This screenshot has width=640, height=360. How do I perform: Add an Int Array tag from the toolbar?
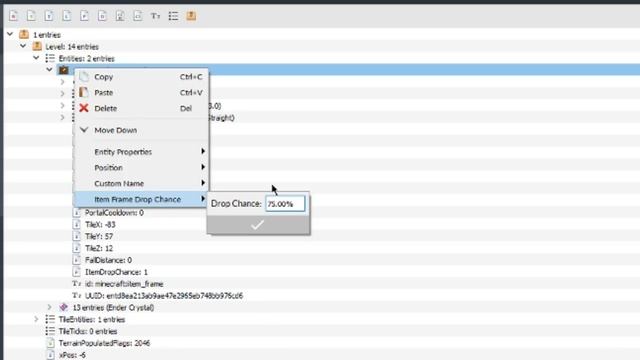(138, 16)
